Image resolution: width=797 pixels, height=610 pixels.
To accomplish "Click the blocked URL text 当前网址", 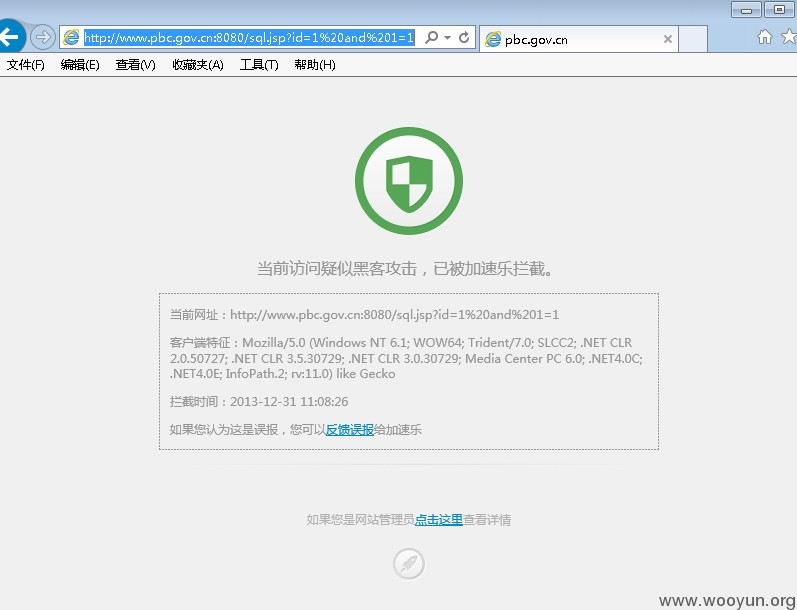I will (x=364, y=315).
